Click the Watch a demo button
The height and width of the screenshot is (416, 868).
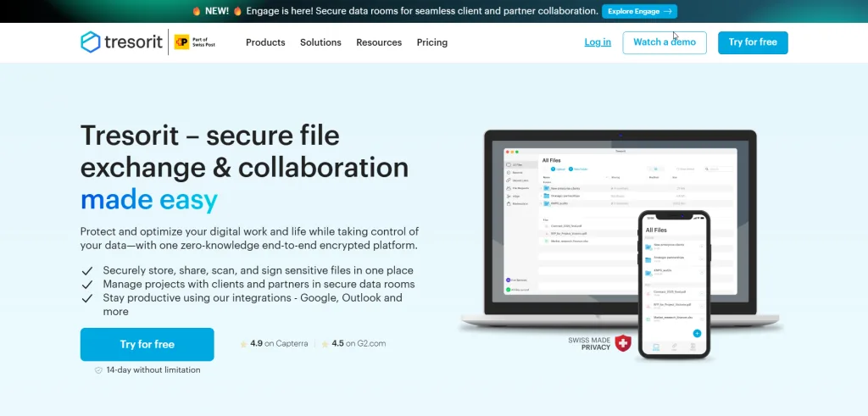[x=665, y=42]
